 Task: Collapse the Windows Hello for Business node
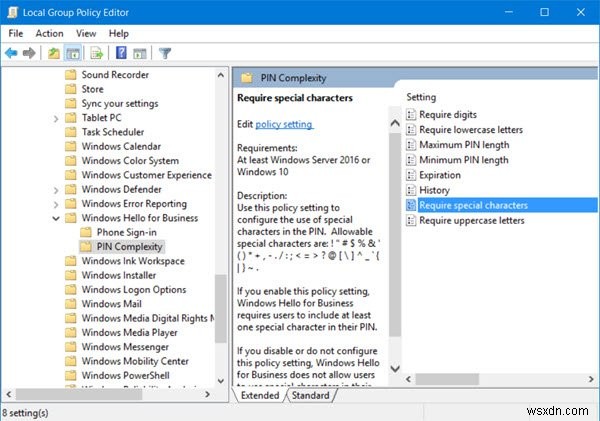[x=56, y=218]
